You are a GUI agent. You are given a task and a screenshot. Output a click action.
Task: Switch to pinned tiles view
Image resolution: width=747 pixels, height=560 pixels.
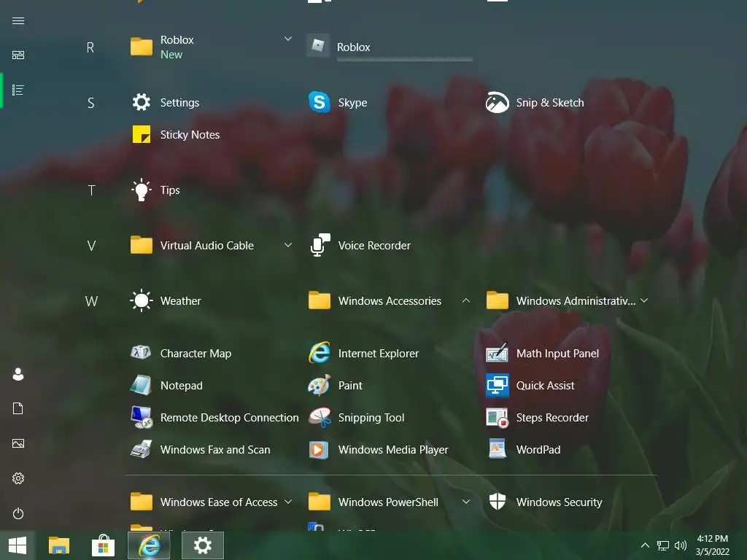[x=18, y=55]
